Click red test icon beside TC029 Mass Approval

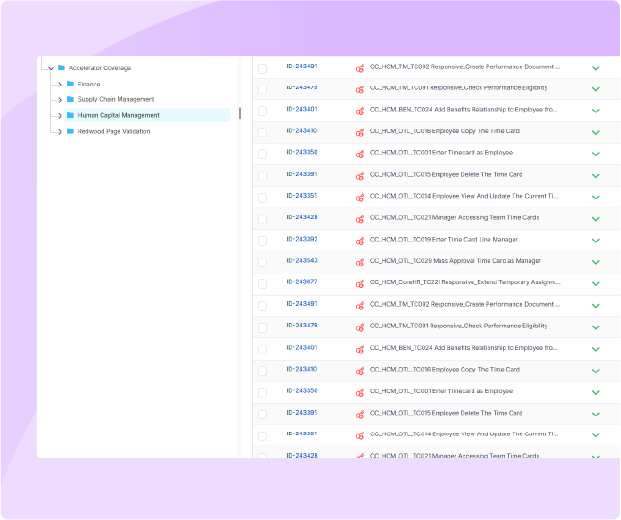click(x=360, y=262)
